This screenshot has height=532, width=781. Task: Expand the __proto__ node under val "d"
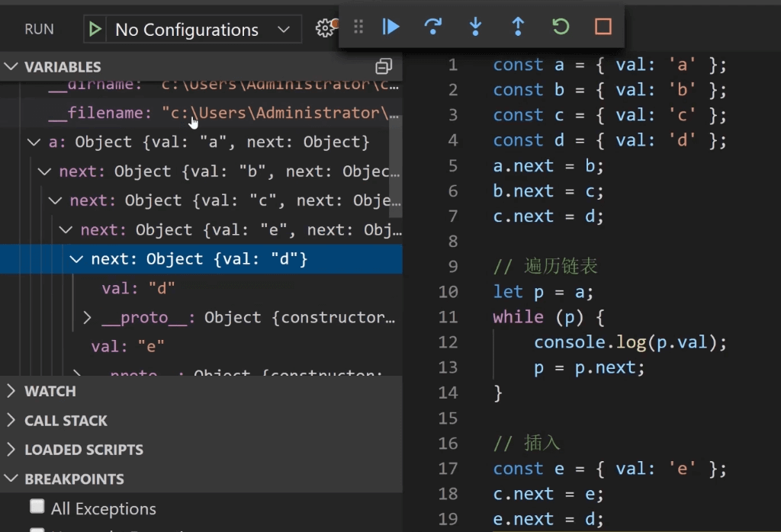87,318
